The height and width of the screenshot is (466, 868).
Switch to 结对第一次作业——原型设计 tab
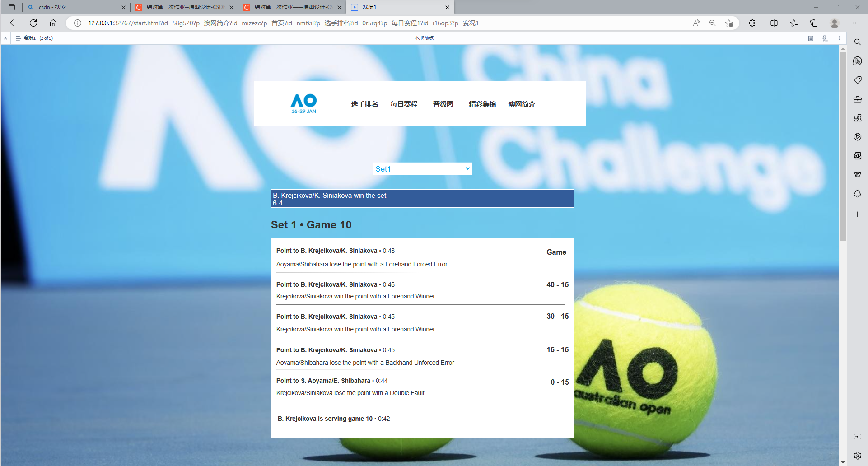(293, 7)
